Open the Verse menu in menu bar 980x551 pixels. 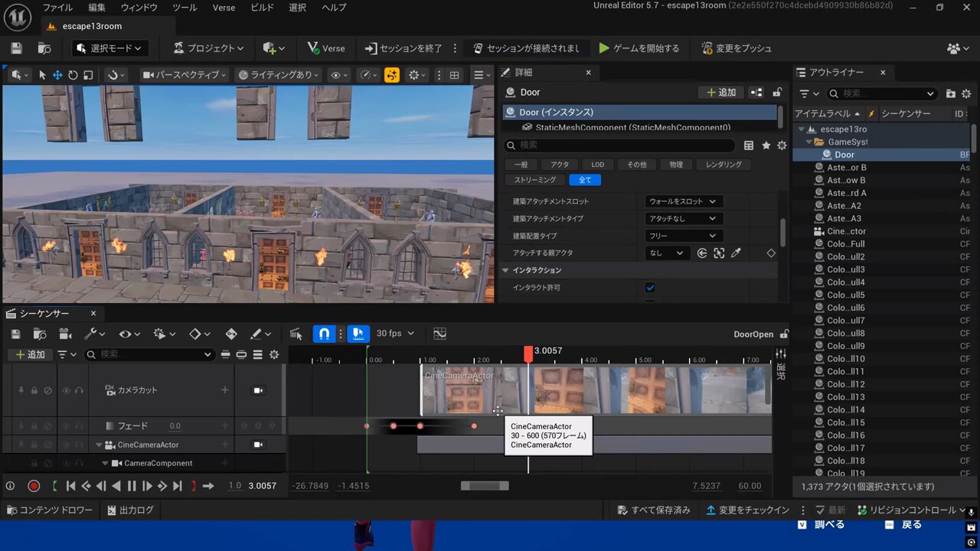point(224,8)
